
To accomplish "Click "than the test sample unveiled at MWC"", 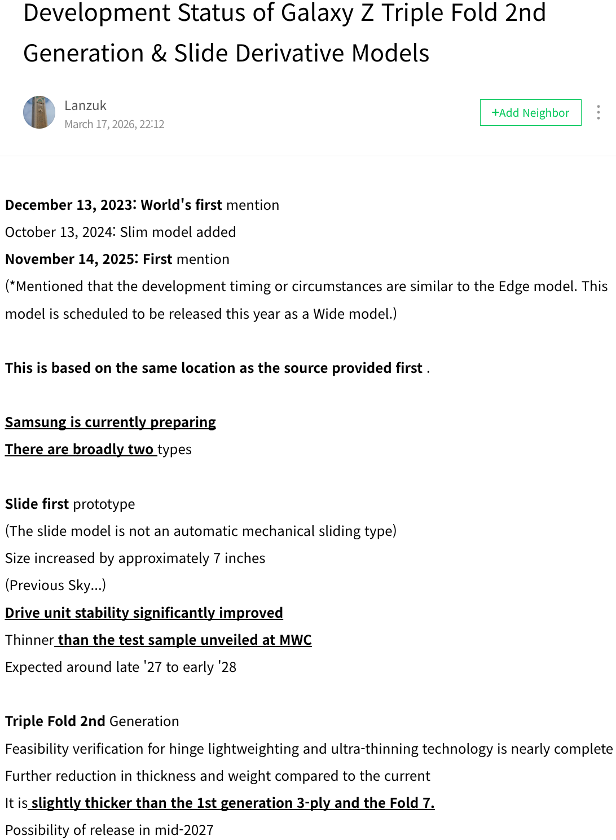I will coord(184,640).
